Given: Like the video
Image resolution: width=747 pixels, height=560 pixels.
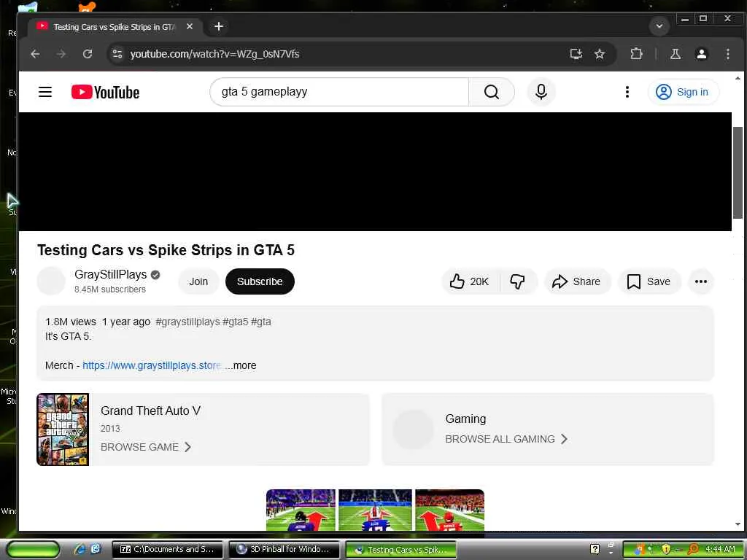Looking at the screenshot, I should (x=469, y=281).
